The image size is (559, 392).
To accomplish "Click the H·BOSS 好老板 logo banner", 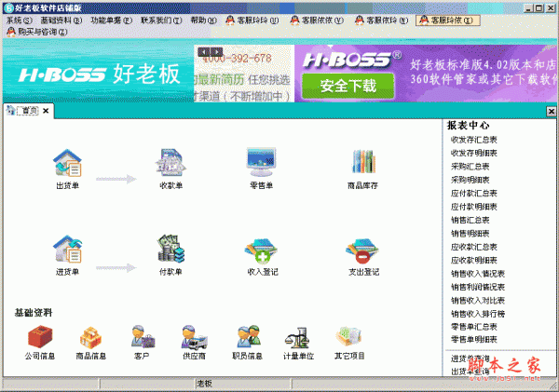I will click(x=99, y=74).
